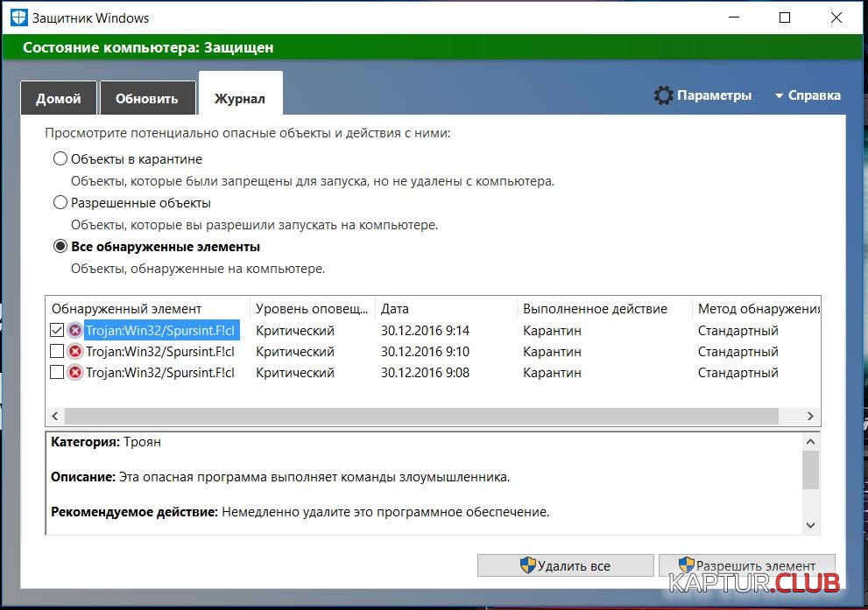Select the highlighted Trojan:Win32/Spursint.F!cl entry from 9:14

click(161, 330)
